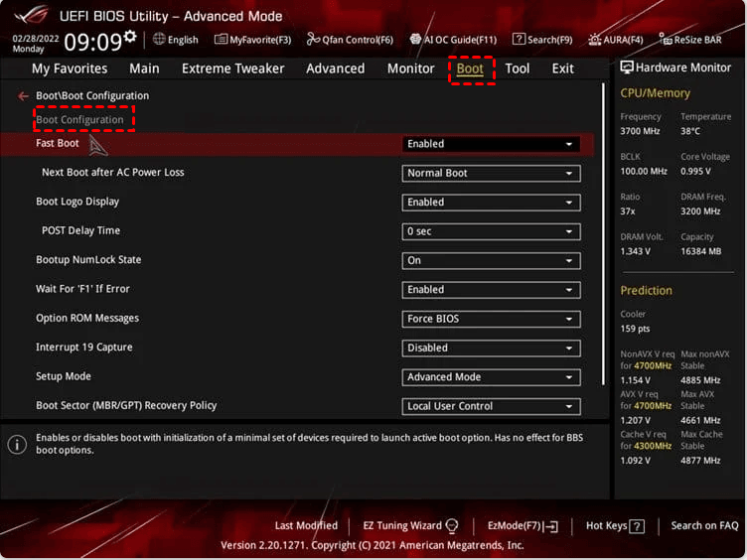747x560 pixels.
Task: Click the 09:09 clock display
Action: pos(92,42)
